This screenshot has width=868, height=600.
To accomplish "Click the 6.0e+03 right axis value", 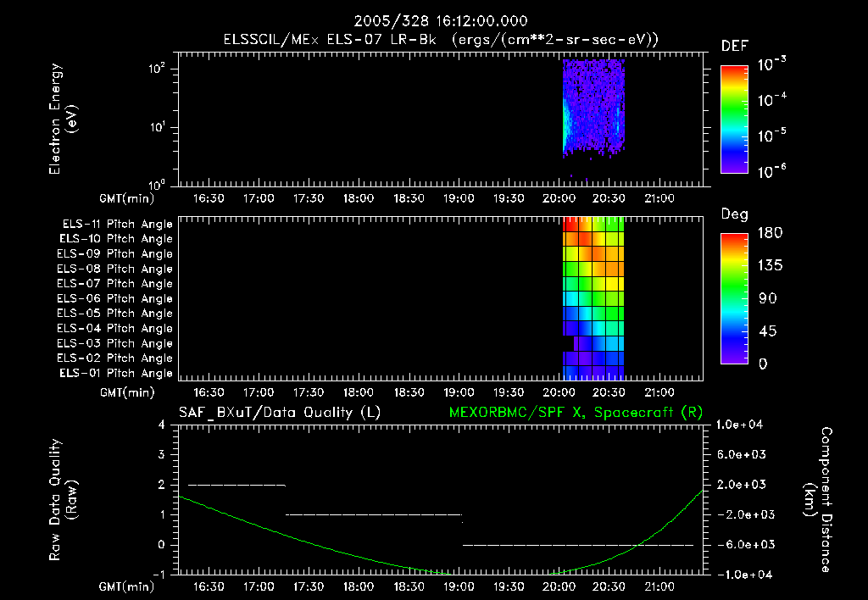I will point(741,454).
